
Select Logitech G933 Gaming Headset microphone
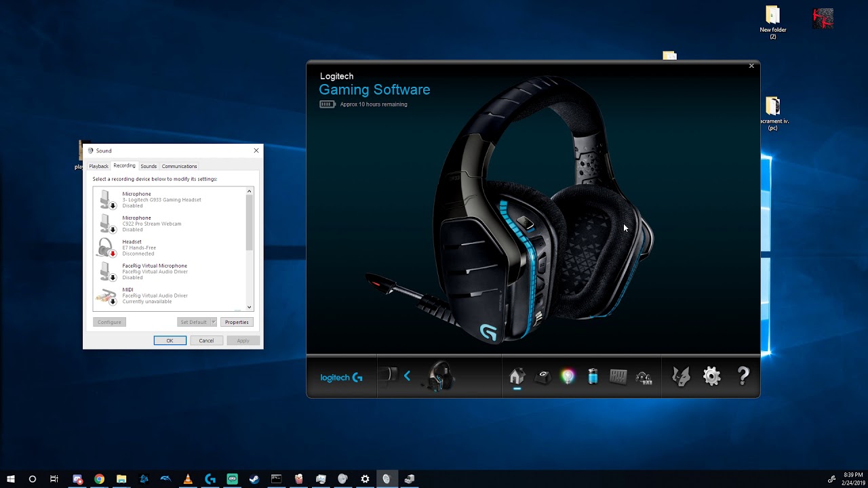(169, 199)
